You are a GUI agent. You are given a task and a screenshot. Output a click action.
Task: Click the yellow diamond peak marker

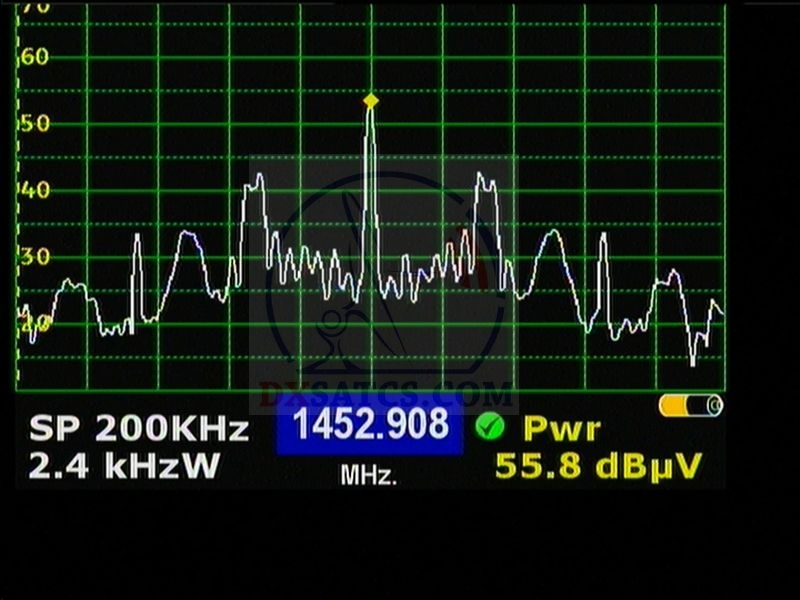371,101
